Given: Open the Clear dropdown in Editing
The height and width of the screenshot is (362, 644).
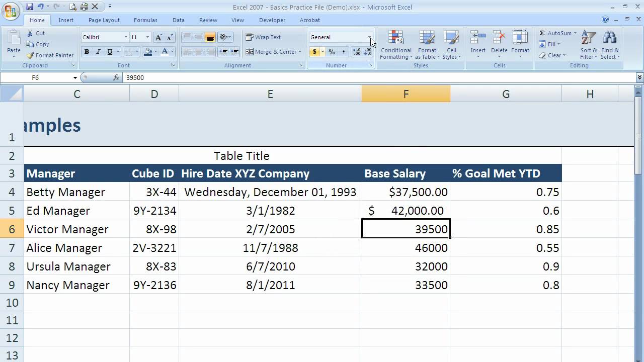Looking at the screenshot, I should coord(552,55).
